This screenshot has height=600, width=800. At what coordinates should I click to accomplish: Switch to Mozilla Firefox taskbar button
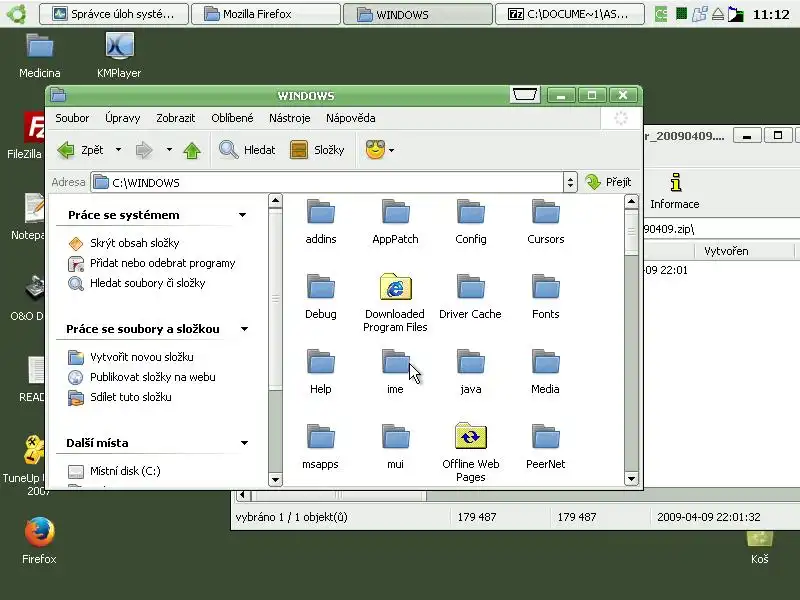[265, 14]
